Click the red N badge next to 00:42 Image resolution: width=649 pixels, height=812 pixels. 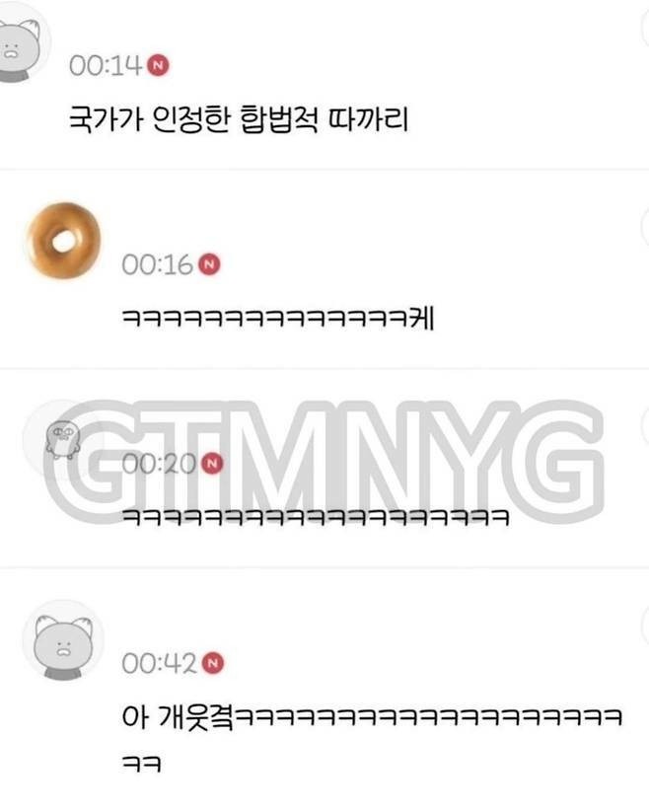[x=212, y=663]
